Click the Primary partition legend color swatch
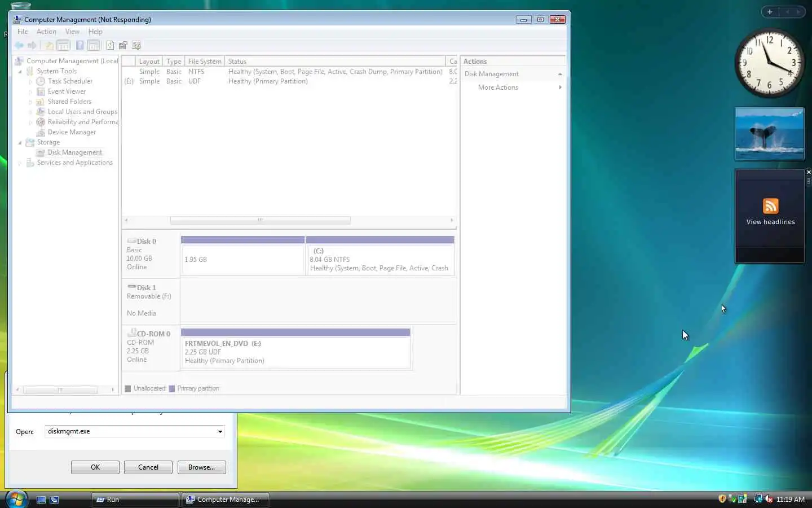The height and width of the screenshot is (508, 812). (x=172, y=388)
